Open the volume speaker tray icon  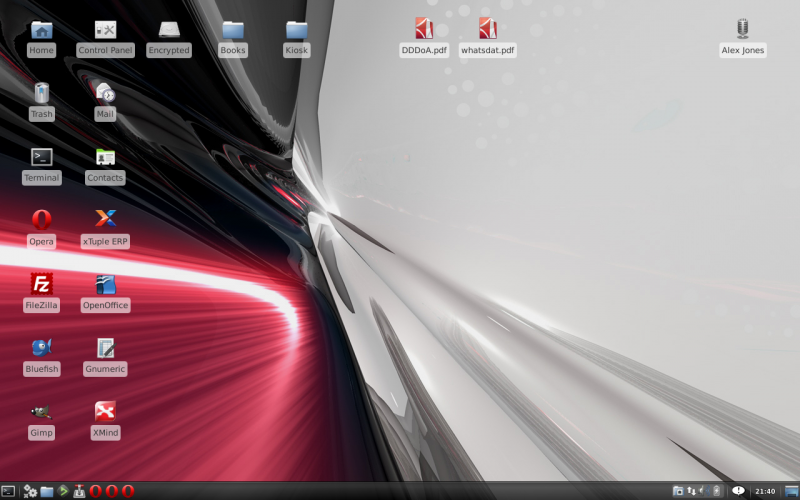(x=704, y=491)
